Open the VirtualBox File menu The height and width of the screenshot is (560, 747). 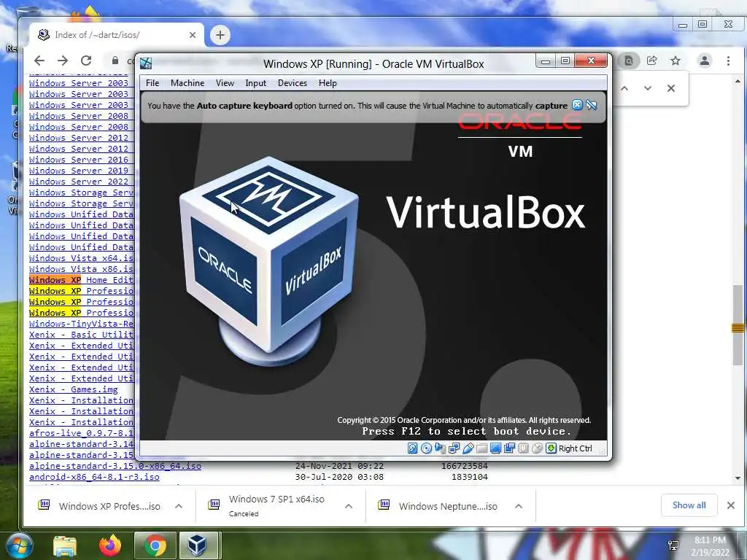click(x=152, y=83)
